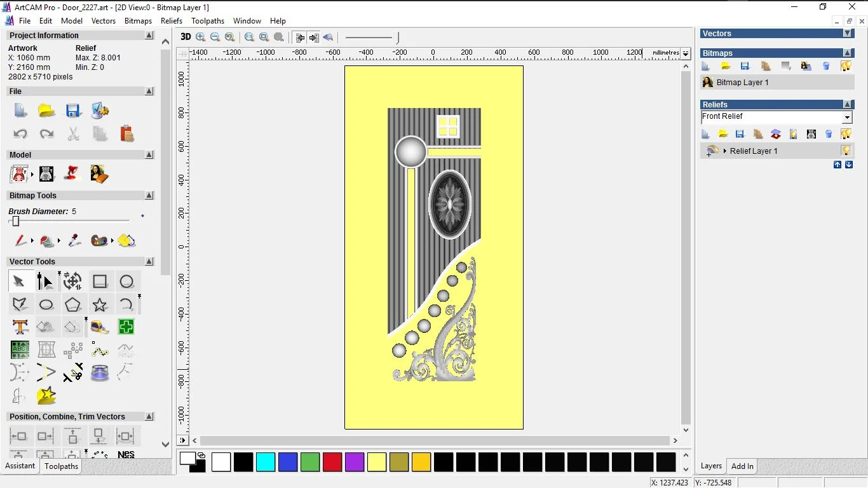
Task: Expand the collapsed Vectors panel
Action: pos(847,33)
